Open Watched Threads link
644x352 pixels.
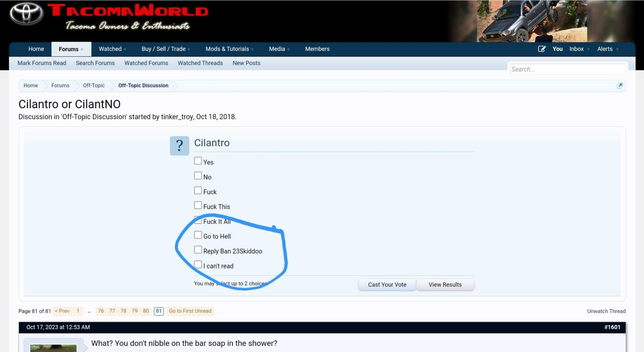click(200, 63)
